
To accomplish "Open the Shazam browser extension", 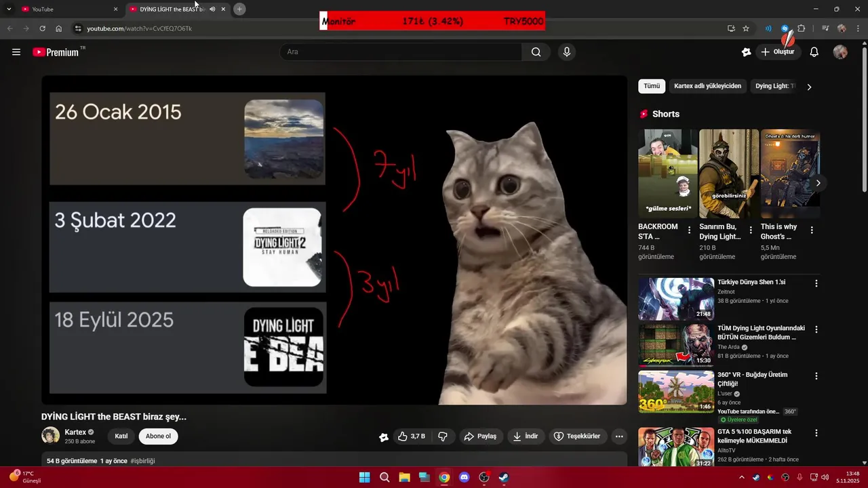I will tap(785, 28).
